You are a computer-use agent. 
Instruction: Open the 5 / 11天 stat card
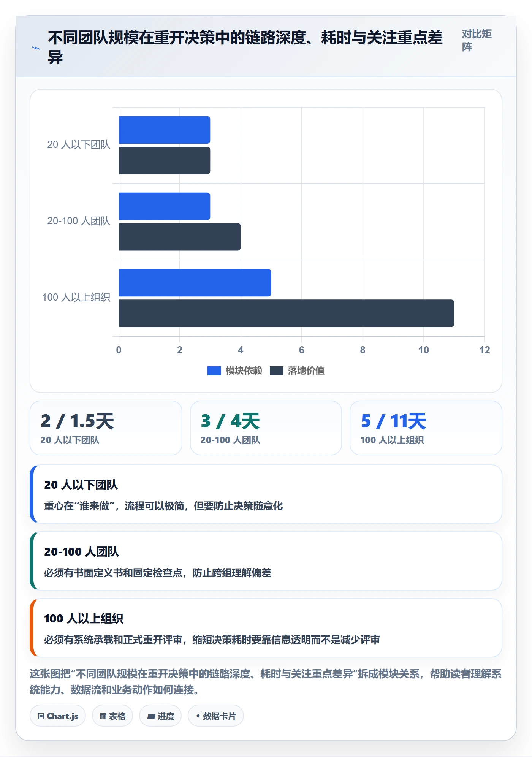tap(426, 428)
